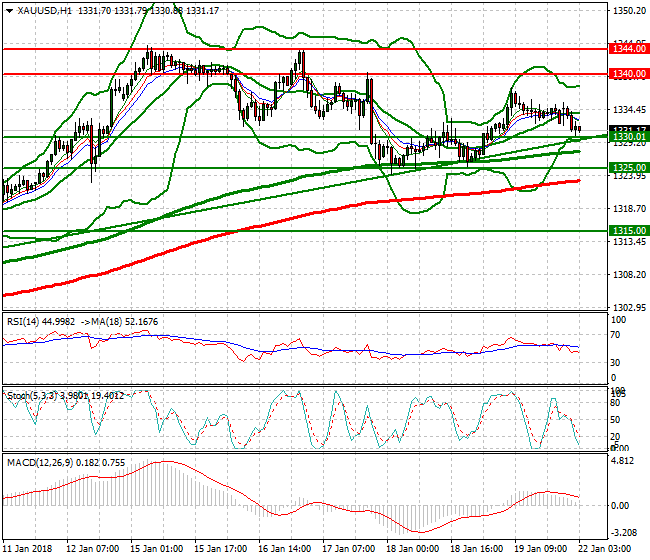Click the 1308.20 price axis value
Viewport: 650px width, 560px height.
tap(629, 274)
